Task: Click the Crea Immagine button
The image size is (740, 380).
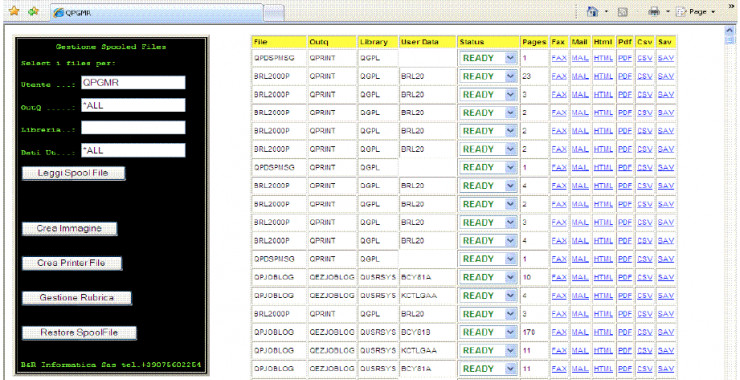Action: pos(69,228)
